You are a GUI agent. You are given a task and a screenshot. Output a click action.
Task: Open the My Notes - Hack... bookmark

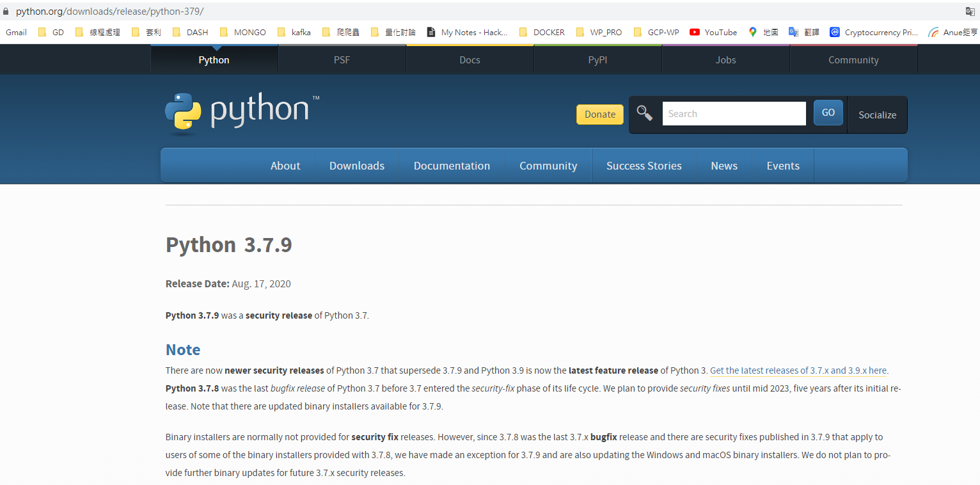pyautogui.click(x=467, y=32)
